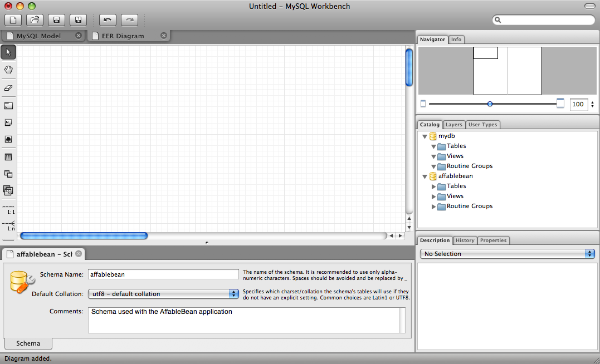Switch to the Layers tab
This screenshot has height=364, width=600.
pyautogui.click(x=453, y=125)
